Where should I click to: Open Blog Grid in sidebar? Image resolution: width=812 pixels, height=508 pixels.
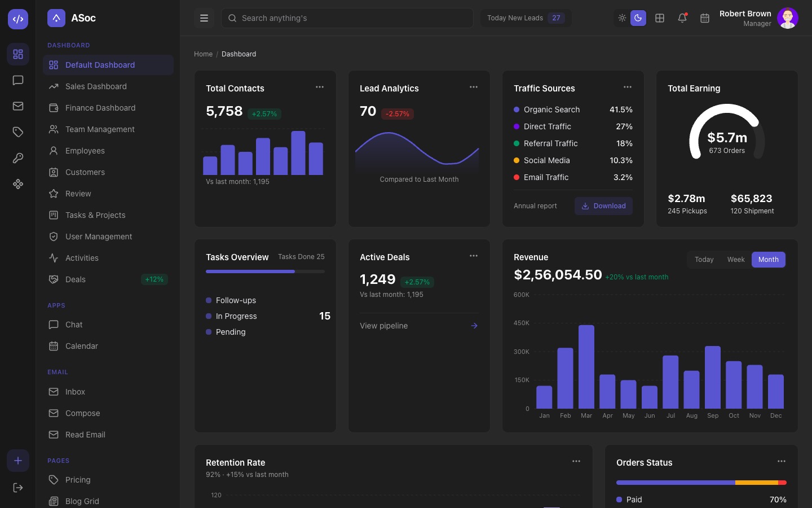tap(108, 501)
